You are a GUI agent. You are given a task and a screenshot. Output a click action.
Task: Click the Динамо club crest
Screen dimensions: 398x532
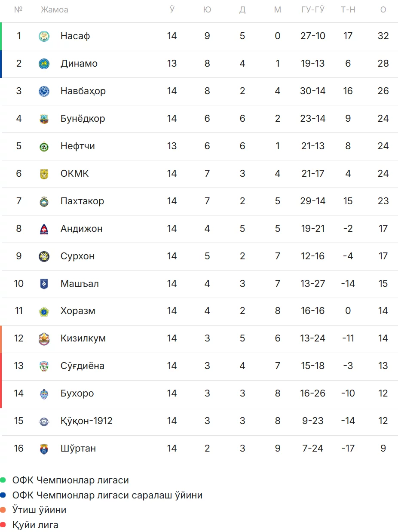(x=44, y=64)
